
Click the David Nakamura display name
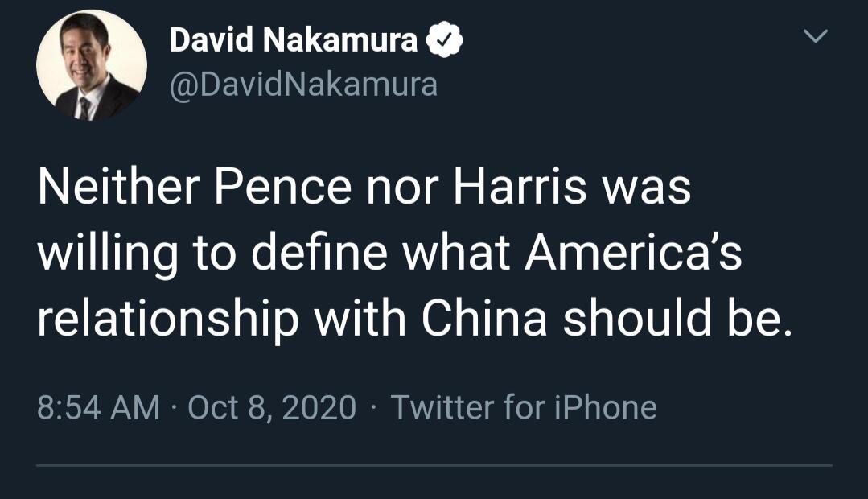(293, 41)
